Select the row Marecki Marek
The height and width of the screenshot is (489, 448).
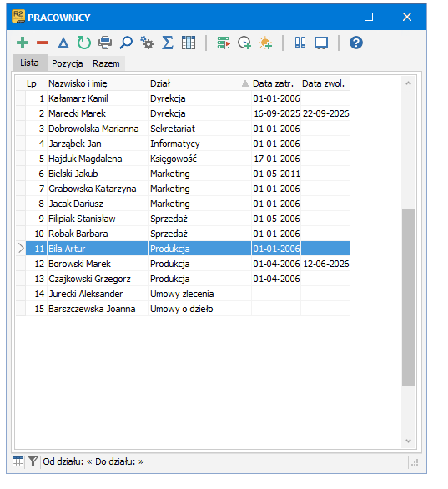tap(183, 113)
